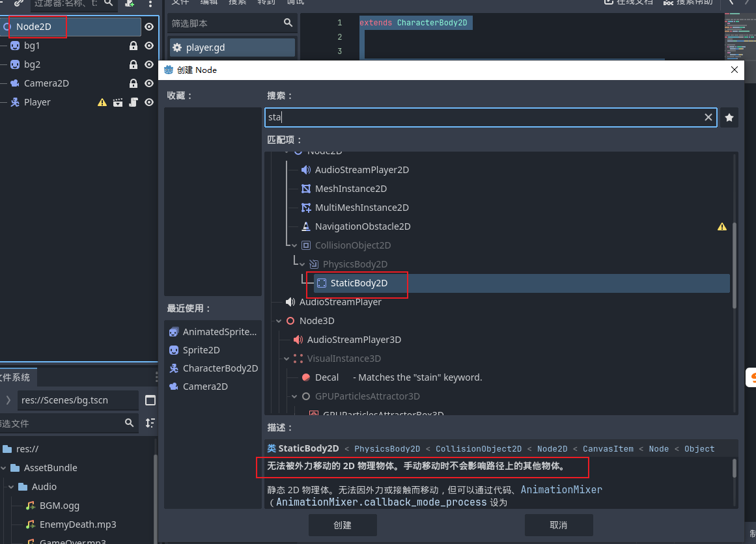This screenshot has width=756, height=544.
Task: Collapse the CollisionObject2D branch
Action: 294,245
